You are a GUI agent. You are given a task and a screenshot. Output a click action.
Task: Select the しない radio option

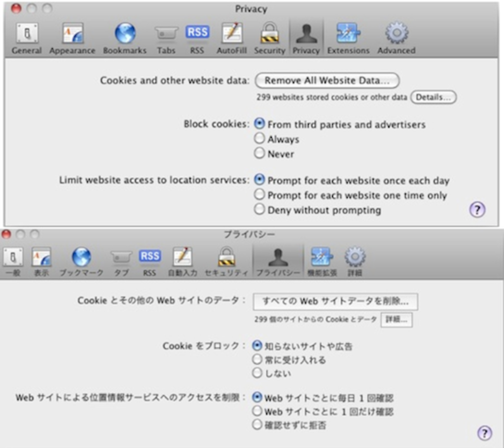coord(257,373)
